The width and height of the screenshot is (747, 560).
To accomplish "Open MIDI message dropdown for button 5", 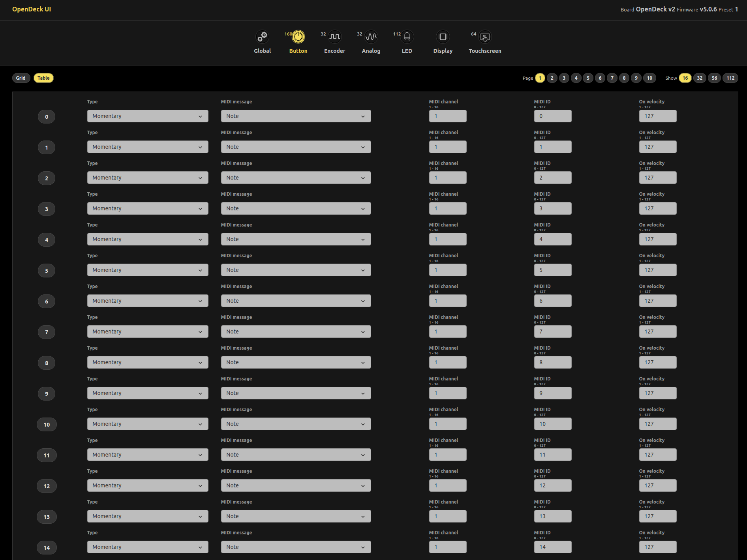I will [x=296, y=270].
